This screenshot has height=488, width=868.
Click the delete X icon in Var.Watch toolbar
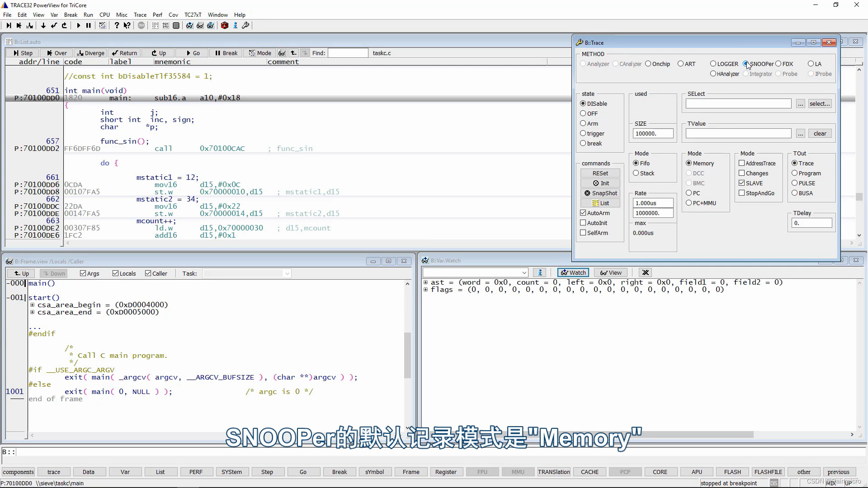pos(645,272)
